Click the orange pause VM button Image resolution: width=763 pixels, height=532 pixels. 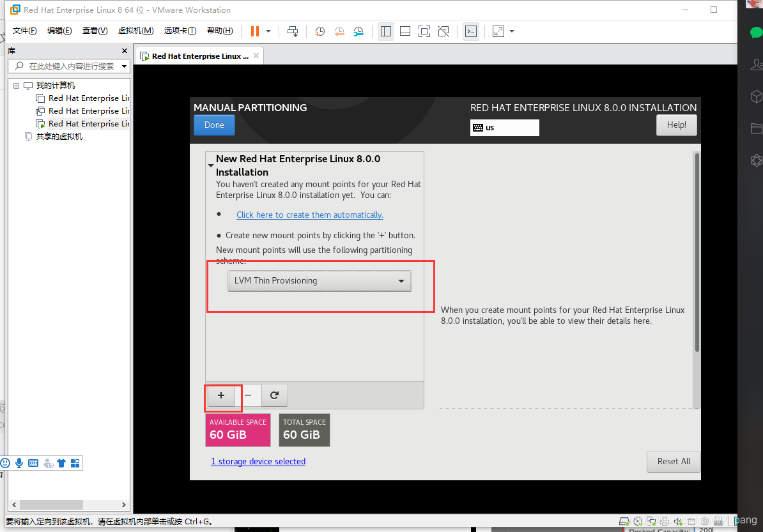pyautogui.click(x=254, y=31)
